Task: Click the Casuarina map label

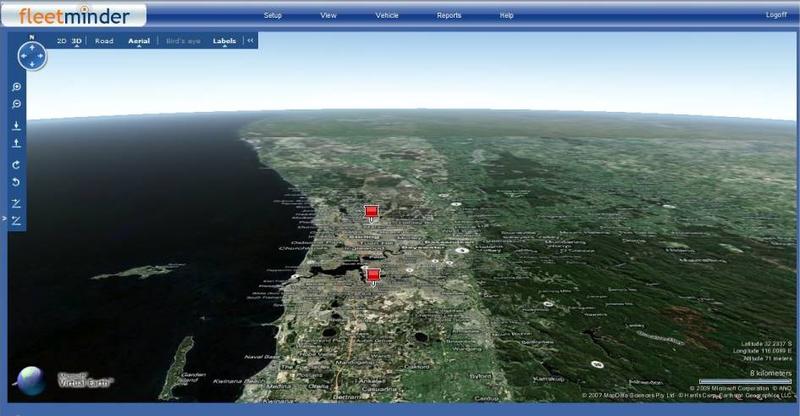Action: [x=379, y=389]
